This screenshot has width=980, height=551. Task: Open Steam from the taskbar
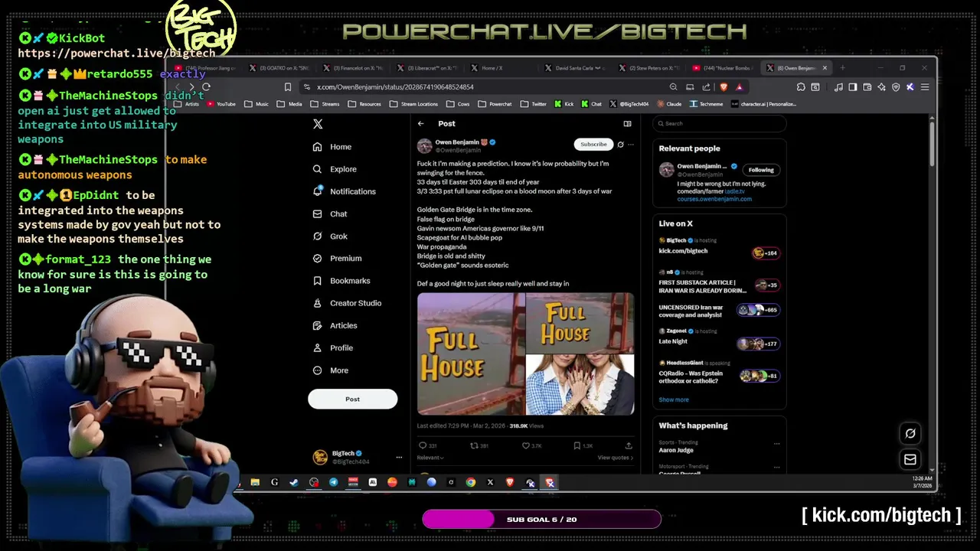tap(294, 482)
